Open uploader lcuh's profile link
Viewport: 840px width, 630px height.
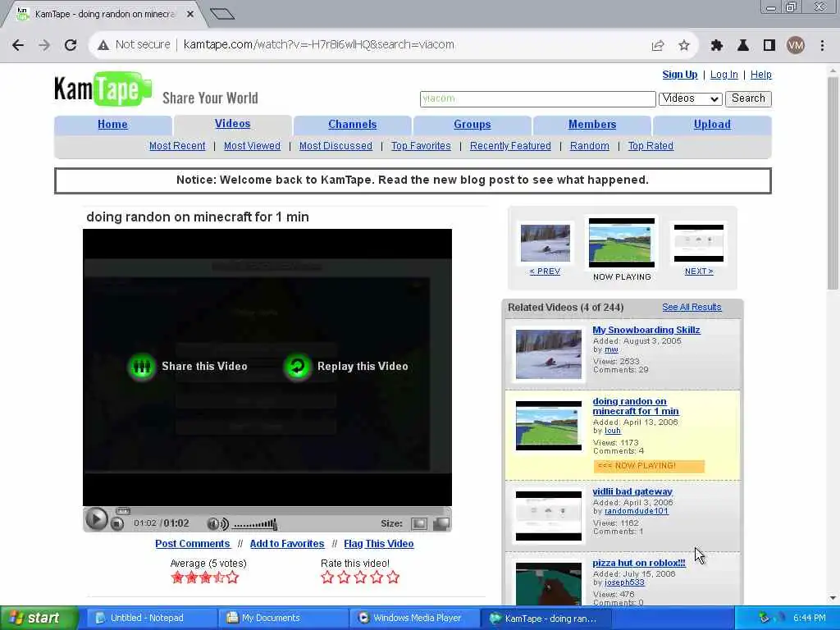(x=612, y=430)
